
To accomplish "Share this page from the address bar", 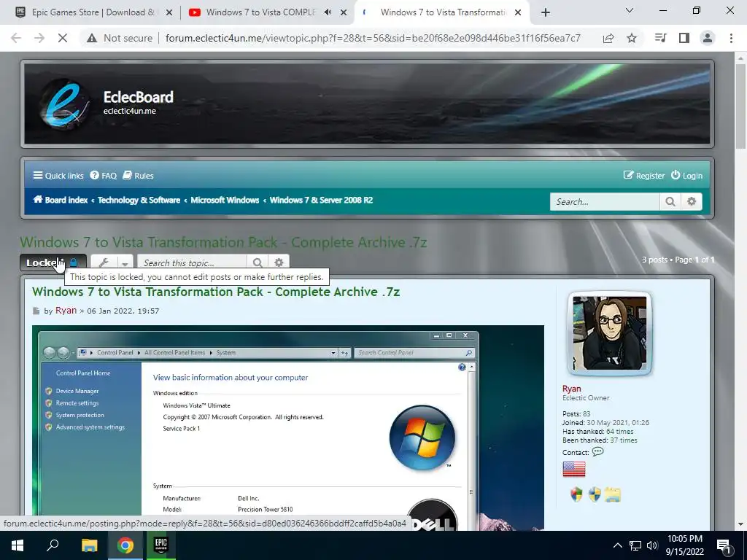I will click(608, 38).
